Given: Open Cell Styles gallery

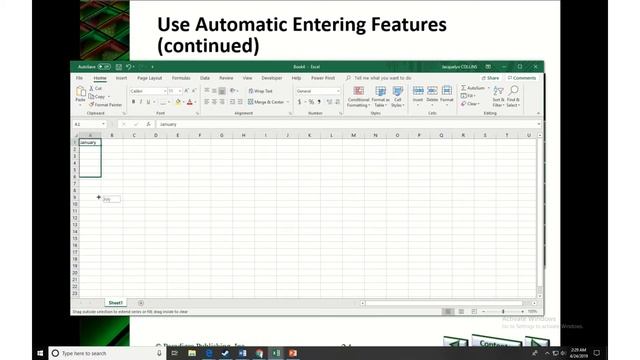Looking at the screenshot, I should [x=398, y=97].
